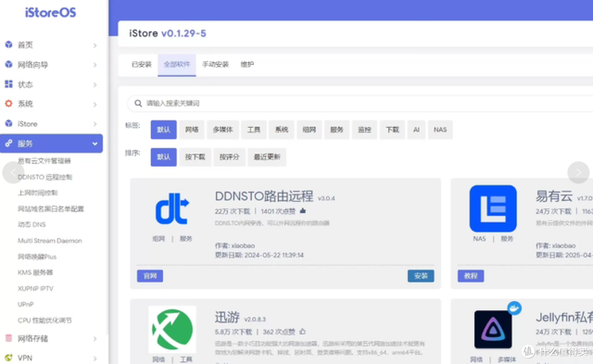
Task: Open UPnP in sidebar
Action: 26,304
